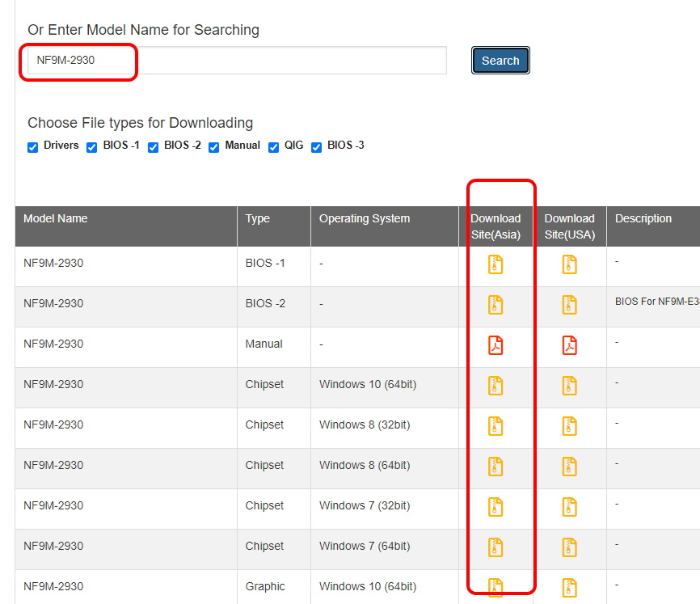Download BIOS -2 zip from Asia site
This screenshot has height=604, width=700.
pyautogui.click(x=495, y=305)
